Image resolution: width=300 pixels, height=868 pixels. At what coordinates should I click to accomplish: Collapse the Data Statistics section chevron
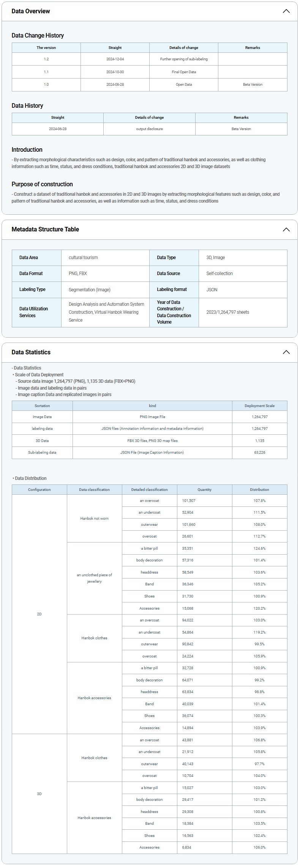[x=286, y=352]
